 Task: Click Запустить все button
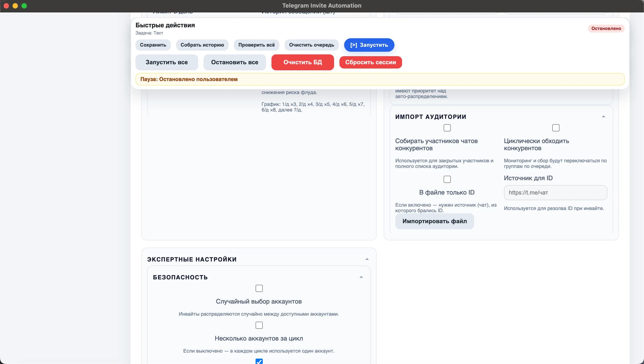point(167,62)
